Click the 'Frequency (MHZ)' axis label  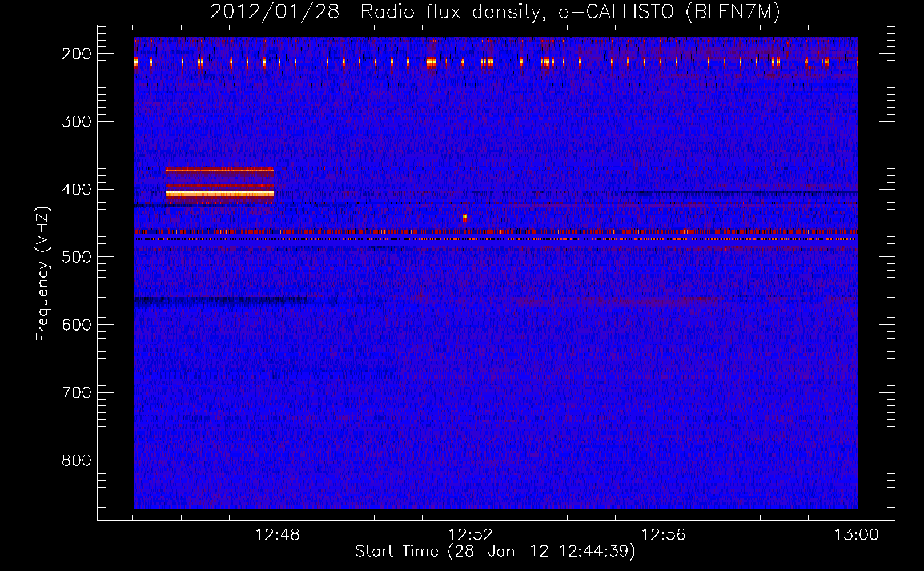[x=43, y=274]
